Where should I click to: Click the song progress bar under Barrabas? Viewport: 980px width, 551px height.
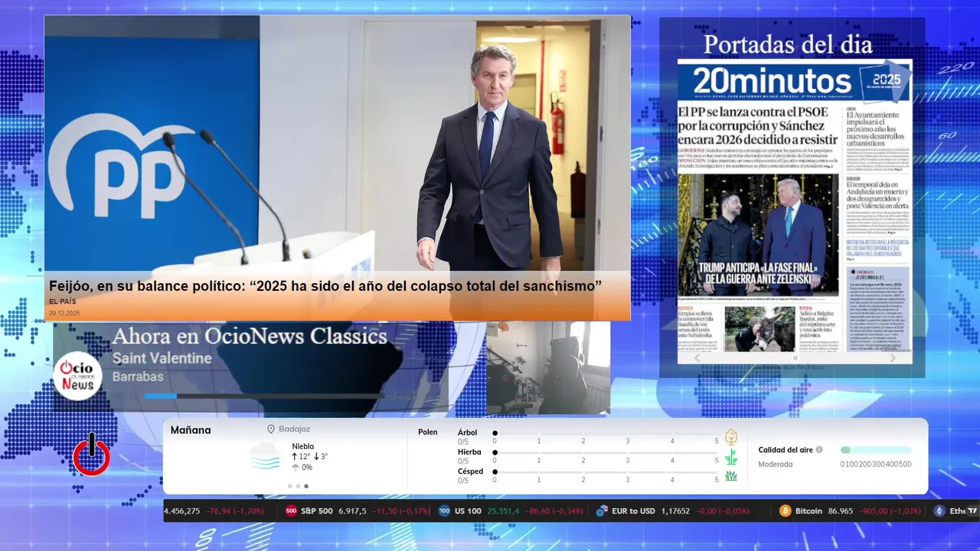point(263,396)
